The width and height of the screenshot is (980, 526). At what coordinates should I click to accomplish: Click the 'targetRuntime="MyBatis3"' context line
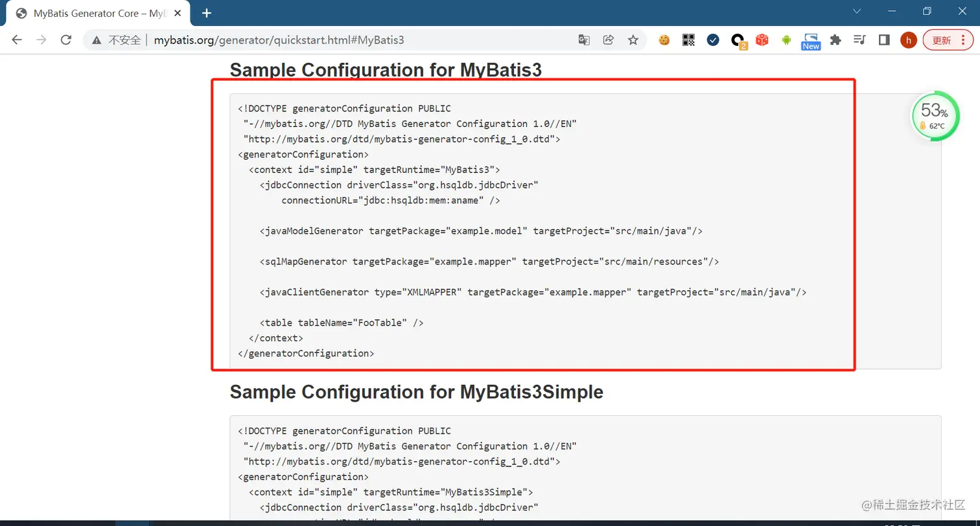click(374, 170)
